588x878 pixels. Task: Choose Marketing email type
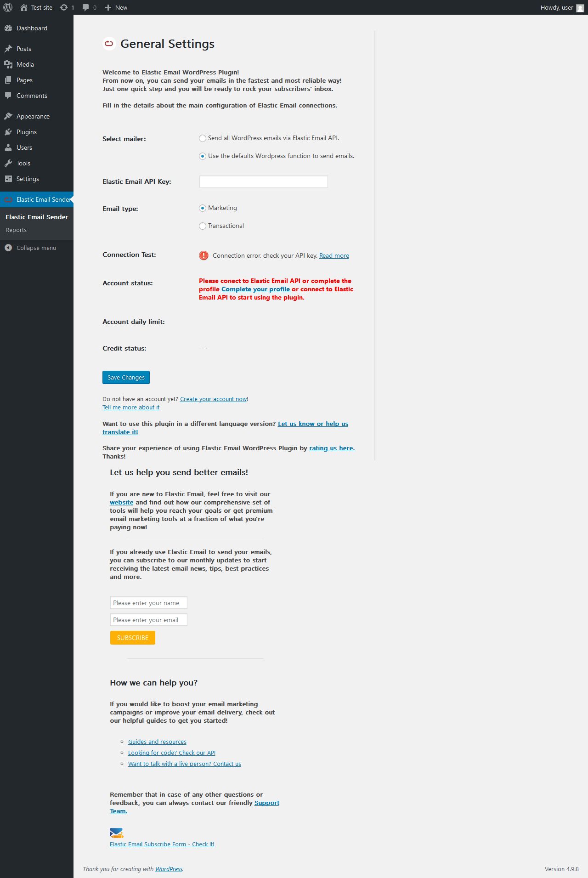[203, 208]
